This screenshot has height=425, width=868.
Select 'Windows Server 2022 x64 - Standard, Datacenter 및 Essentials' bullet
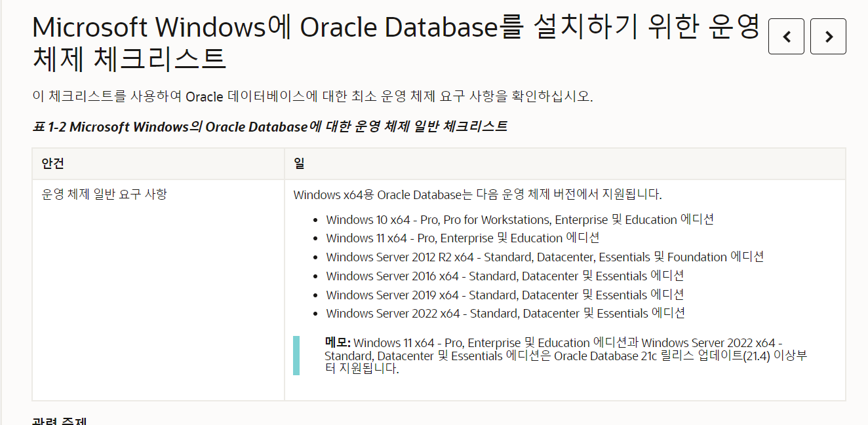[x=505, y=313]
